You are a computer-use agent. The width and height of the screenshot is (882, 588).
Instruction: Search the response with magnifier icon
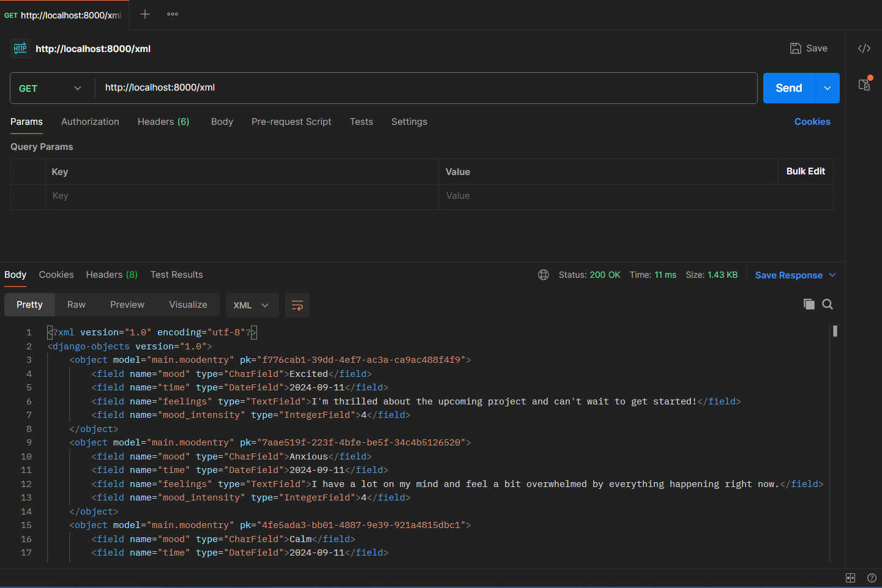(x=828, y=304)
